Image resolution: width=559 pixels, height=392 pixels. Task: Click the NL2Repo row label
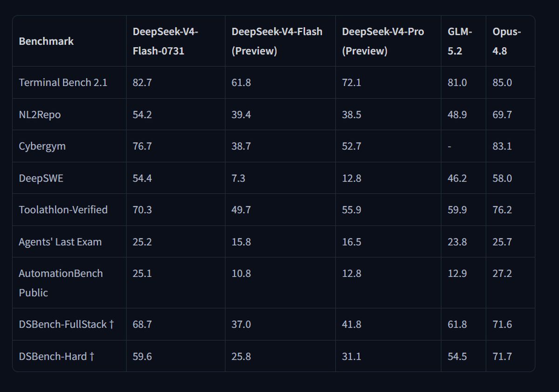pyautogui.click(x=40, y=115)
